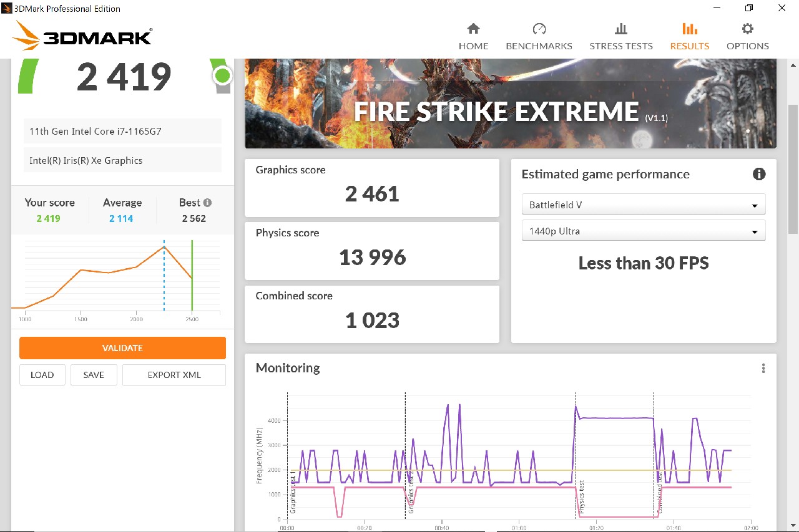Screen dimensions: 799x532
Task: Click the EXPORT XML button
Action: (x=174, y=375)
